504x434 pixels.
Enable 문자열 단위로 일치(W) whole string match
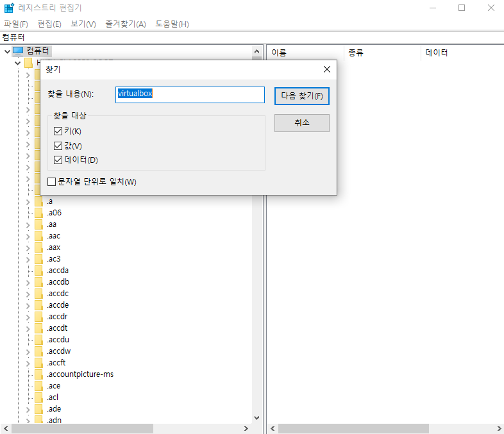(x=51, y=182)
